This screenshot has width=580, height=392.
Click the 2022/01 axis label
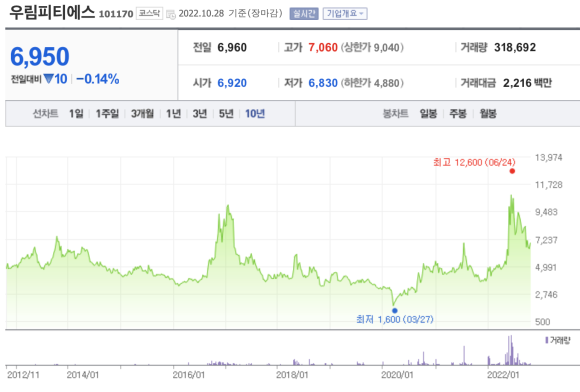[503, 375]
